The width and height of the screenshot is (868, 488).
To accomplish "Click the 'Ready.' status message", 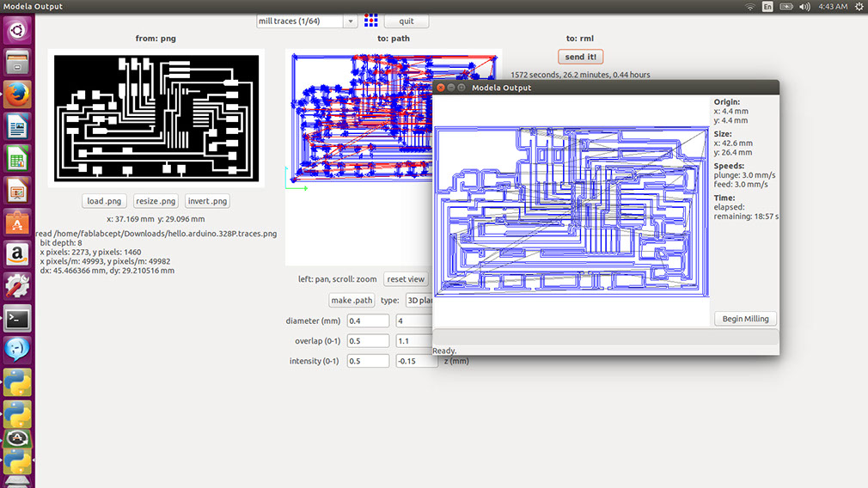I will (444, 351).
